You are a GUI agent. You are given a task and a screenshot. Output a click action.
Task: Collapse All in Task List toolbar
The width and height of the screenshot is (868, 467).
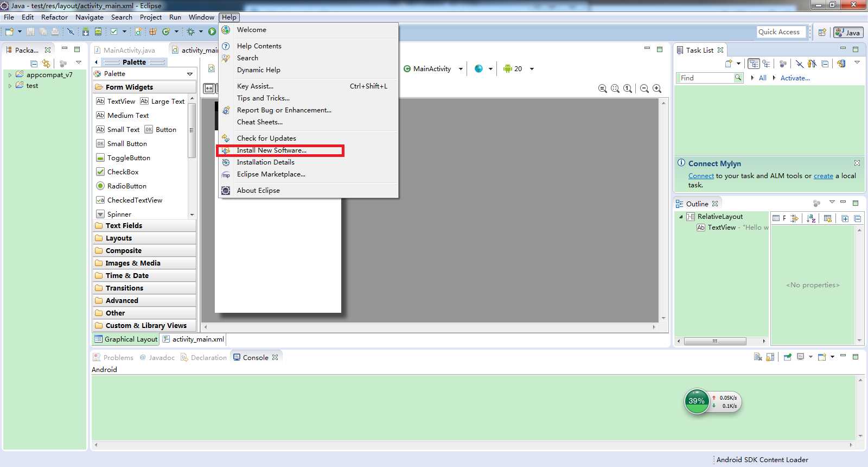[825, 64]
